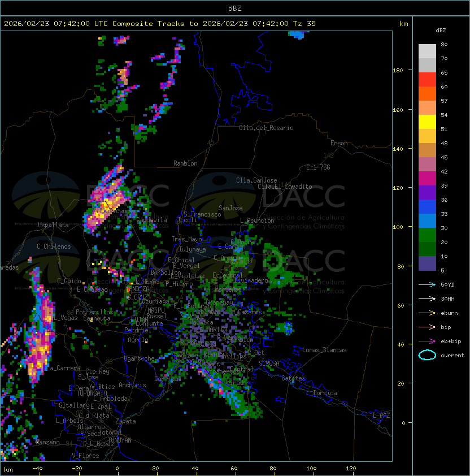Select the magenta swatch in dBZ scale
The width and height of the screenshot is (470, 476).
(x=427, y=179)
